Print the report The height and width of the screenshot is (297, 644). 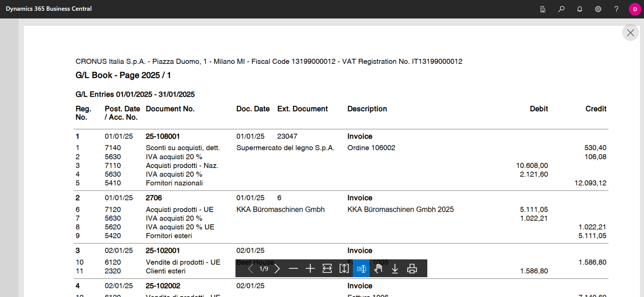pyautogui.click(x=412, y=268)
